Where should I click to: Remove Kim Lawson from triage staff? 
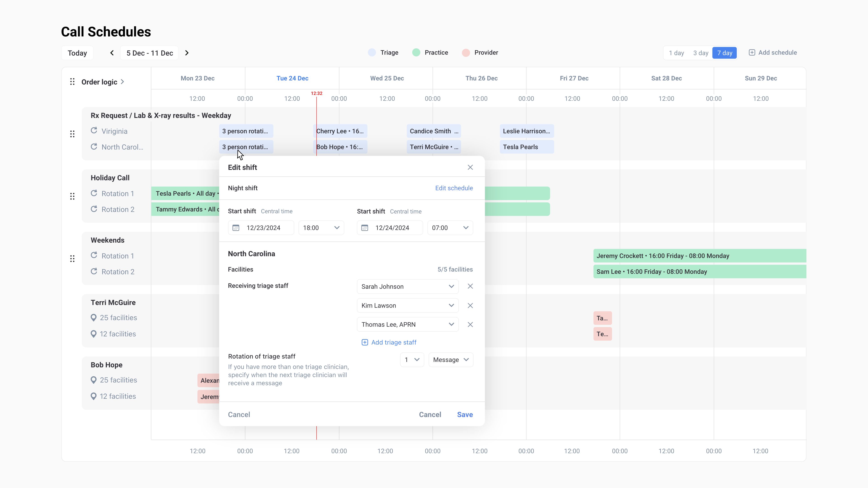pyautogui.click(x=470, y=305)
